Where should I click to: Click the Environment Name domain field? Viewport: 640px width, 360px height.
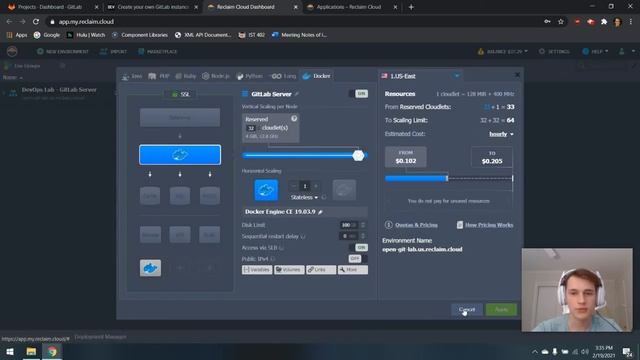click(422, 249)
